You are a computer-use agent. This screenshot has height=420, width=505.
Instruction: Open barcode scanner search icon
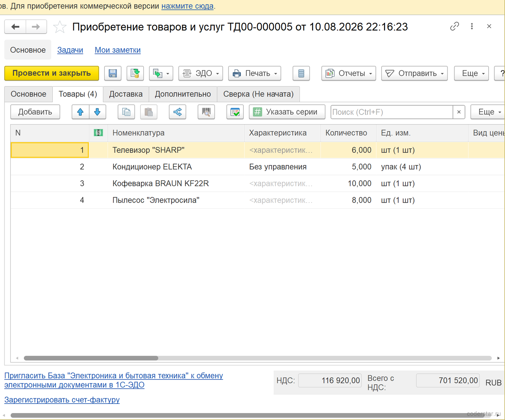tap(206, 112)
